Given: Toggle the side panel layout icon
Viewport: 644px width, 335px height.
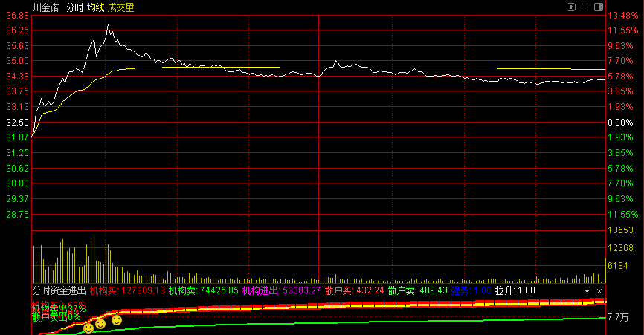Looking at the screenshot, I should point(598,7).
